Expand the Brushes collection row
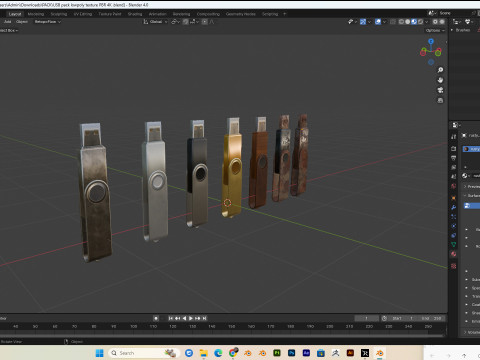 click(452, 30)
